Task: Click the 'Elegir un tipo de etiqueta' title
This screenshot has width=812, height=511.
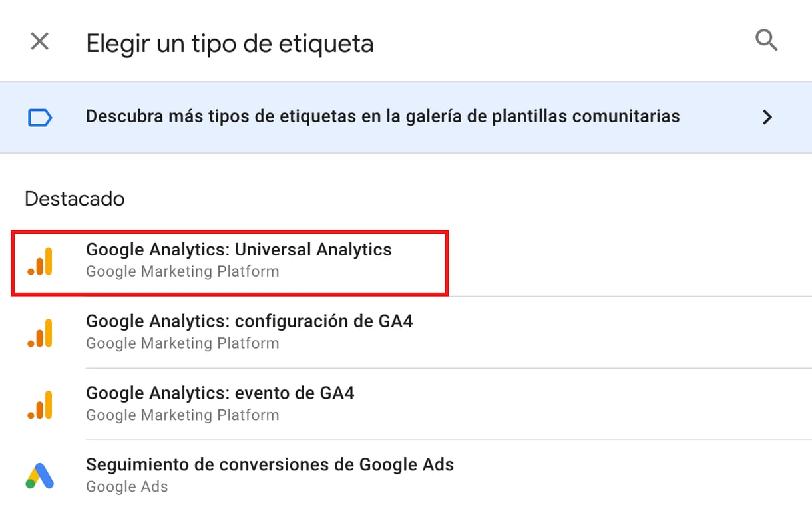Action: coord(230,44)
